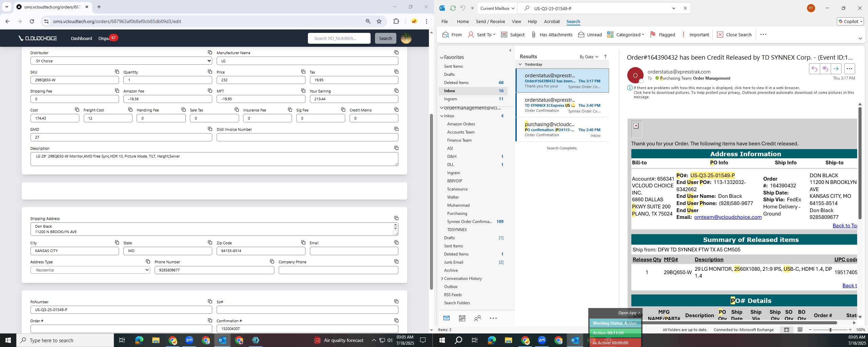Copy the Quantity field value icon
The width and height of the screenshot is (868, 347).
210,72
